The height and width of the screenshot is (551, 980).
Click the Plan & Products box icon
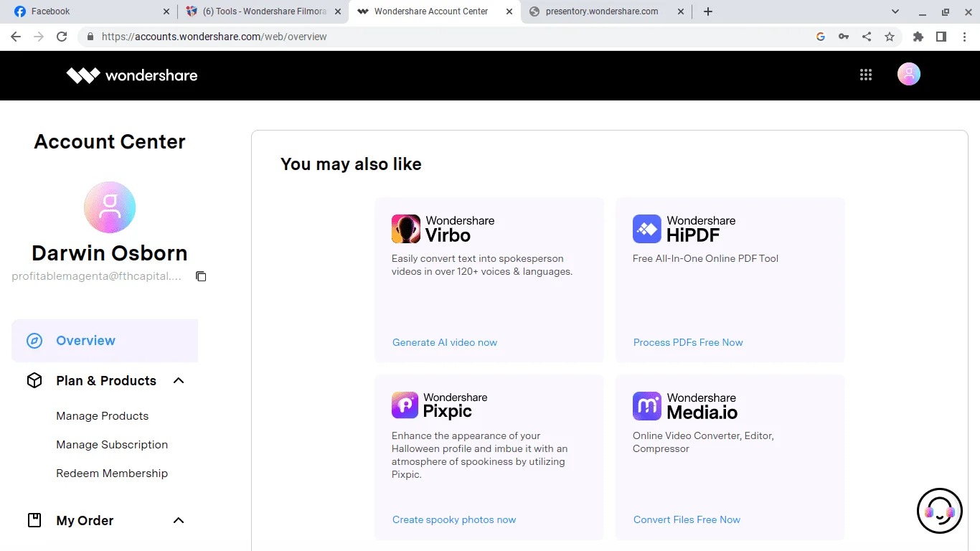[34, 380]
